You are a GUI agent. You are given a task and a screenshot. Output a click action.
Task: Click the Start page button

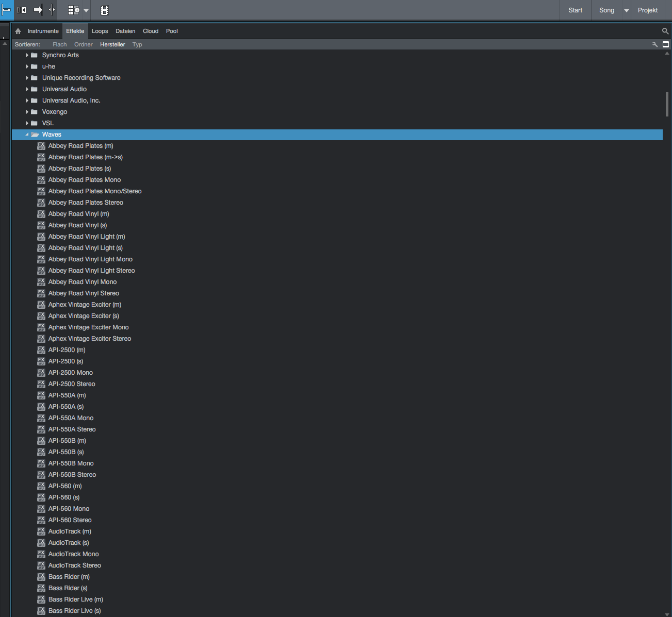click(x=575, y=10)
